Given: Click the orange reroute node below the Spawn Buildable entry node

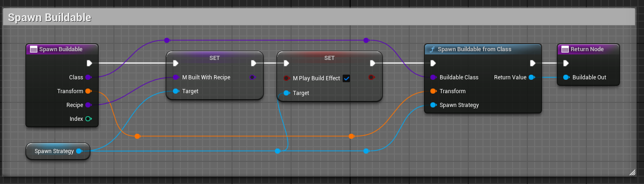Looking at the screenshot, I should (137, 136).
